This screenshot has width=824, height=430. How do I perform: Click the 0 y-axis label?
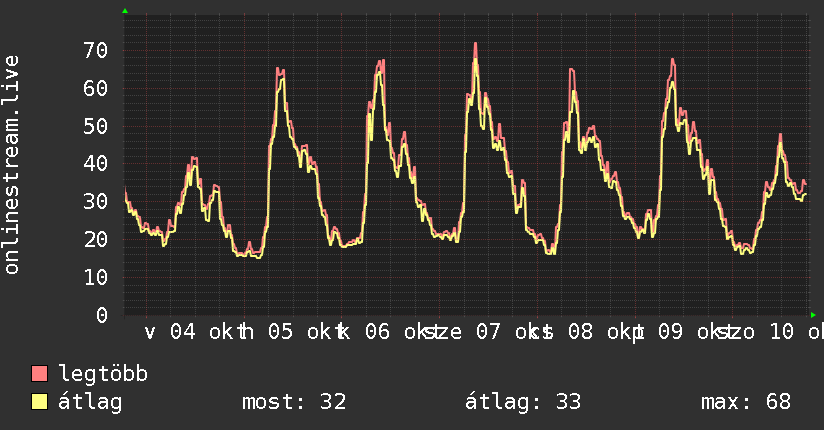tap(102, 315)
